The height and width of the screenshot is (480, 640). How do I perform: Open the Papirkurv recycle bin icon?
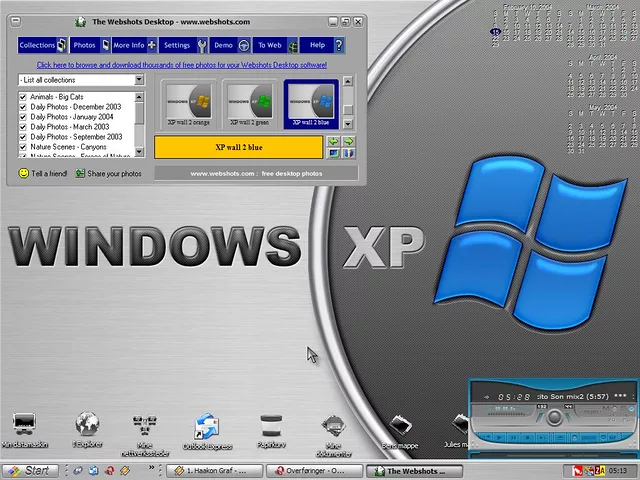271,431
